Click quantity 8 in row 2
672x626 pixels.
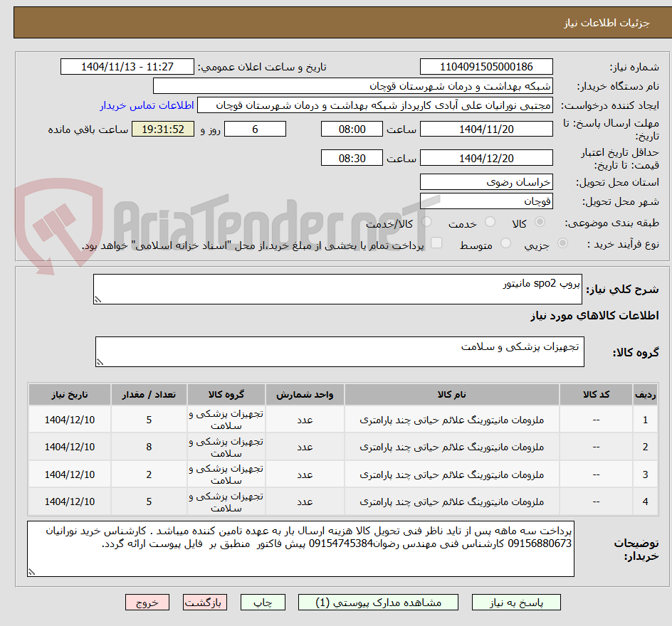click(x=149, y=447)
